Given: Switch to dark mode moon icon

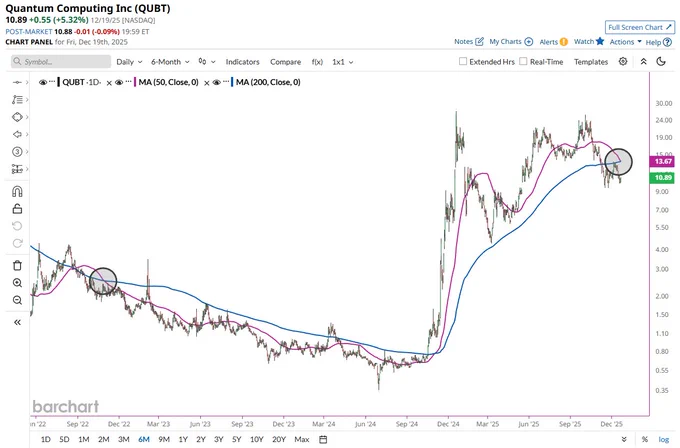Looking at the screenshot, I should click(661, 62).
